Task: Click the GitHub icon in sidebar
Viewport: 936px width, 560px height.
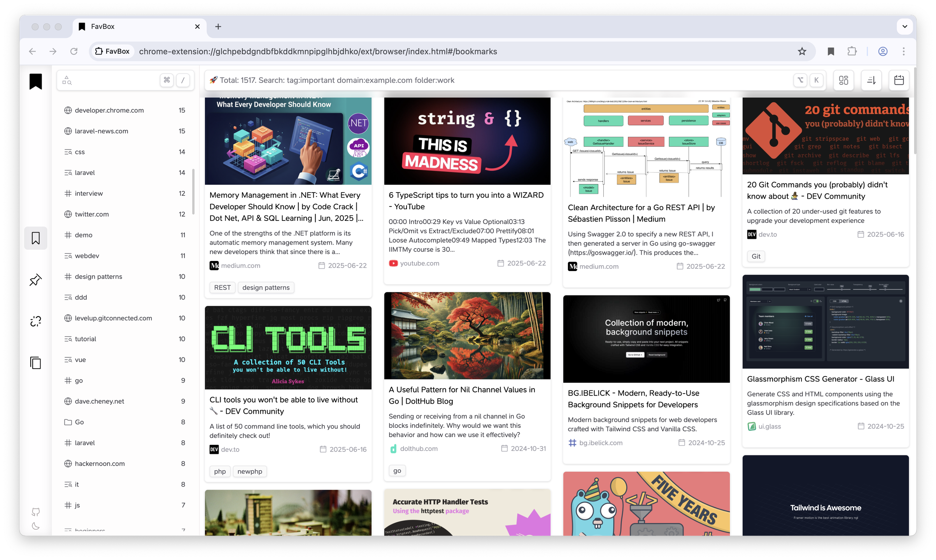Action: point(35,512)
